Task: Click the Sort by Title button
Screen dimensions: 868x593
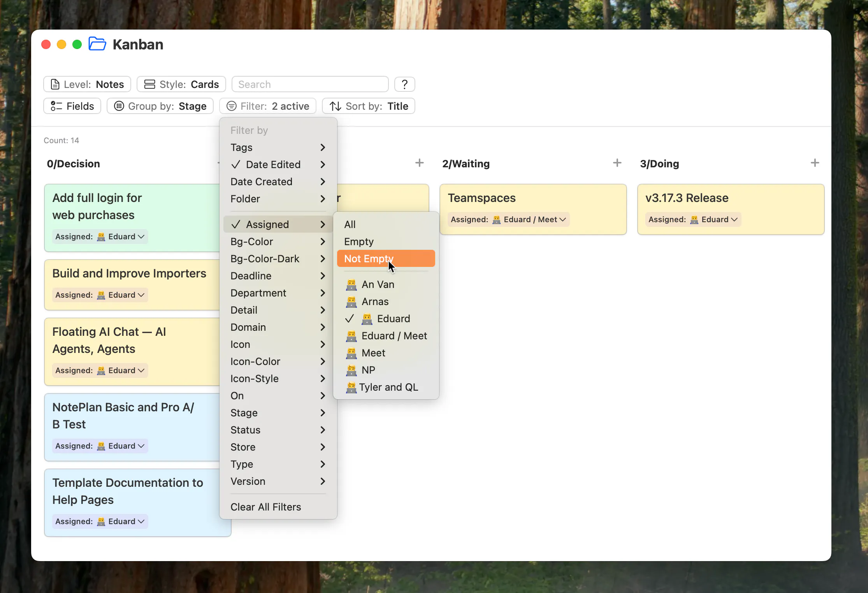Action: tap(369, 106)
